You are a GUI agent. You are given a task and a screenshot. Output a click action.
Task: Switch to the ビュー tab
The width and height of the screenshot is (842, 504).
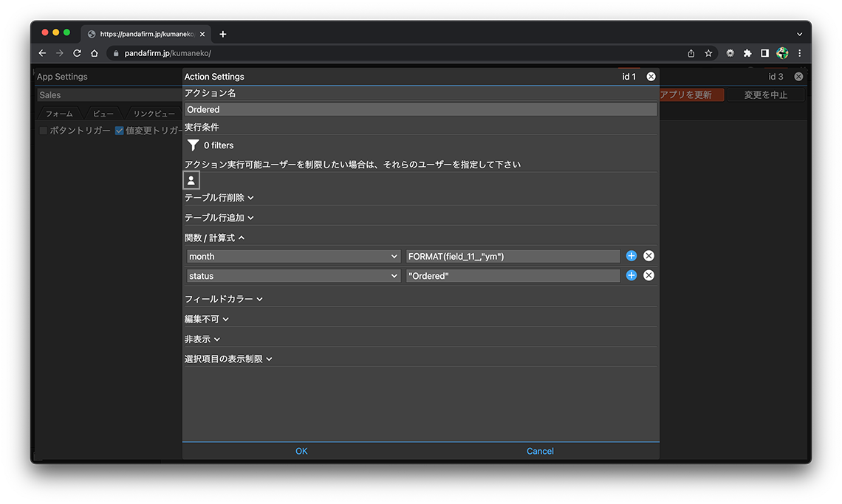tap(103, 114)
